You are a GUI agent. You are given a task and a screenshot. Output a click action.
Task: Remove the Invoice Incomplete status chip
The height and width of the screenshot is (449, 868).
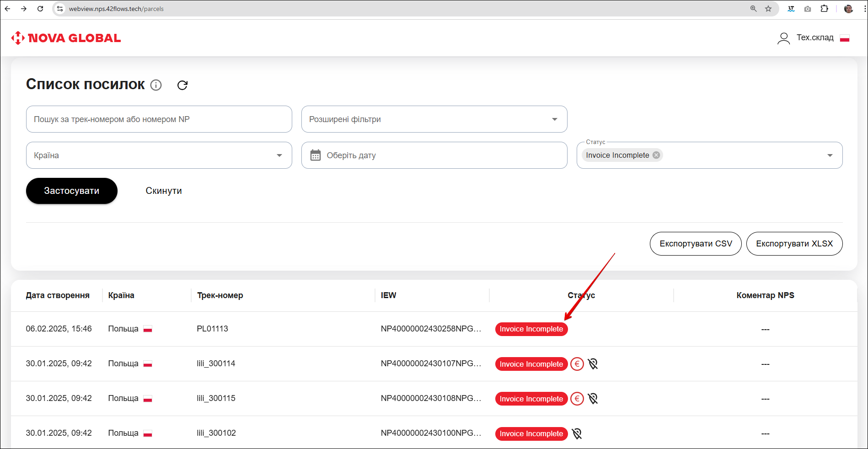(x=656, y=155)
